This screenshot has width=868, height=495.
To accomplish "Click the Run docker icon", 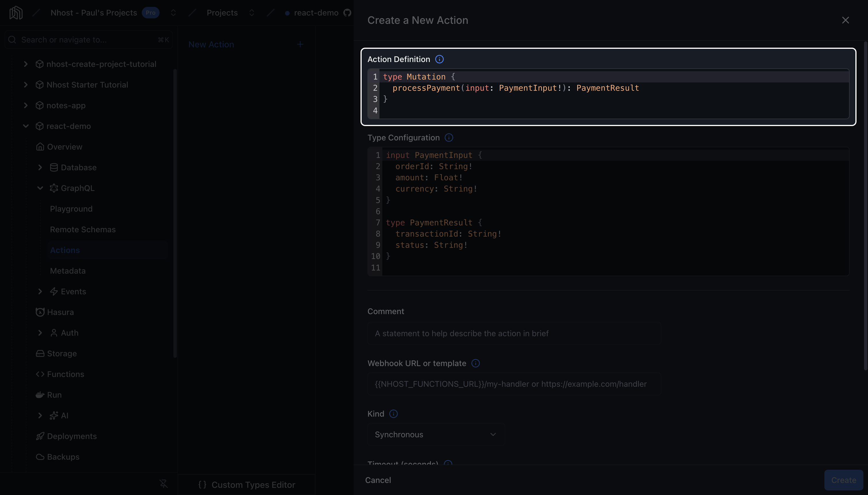I will pos(40,395).
